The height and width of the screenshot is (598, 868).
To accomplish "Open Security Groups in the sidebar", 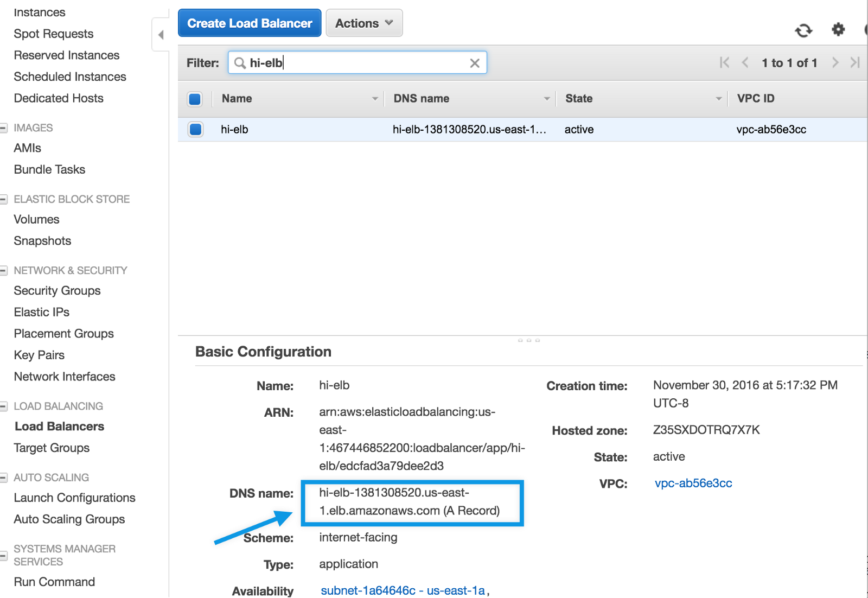I will tap(57, 290).
